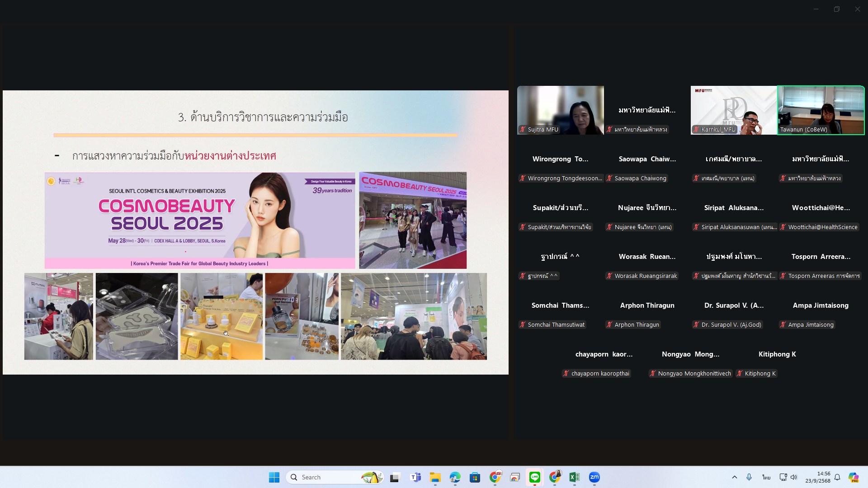Screen dimensions: 868x488
Task: Open Microsoft Edge taskbar icon
Action: tap(455, 477)
